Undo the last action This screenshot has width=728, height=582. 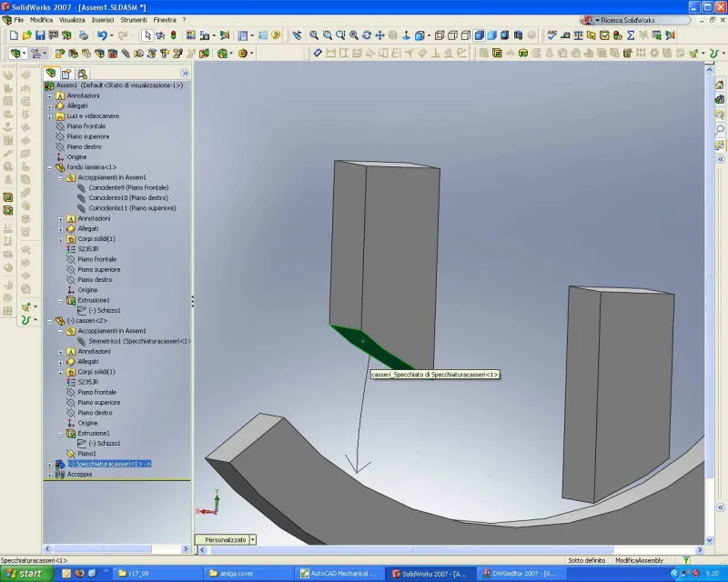coord(102,35)
